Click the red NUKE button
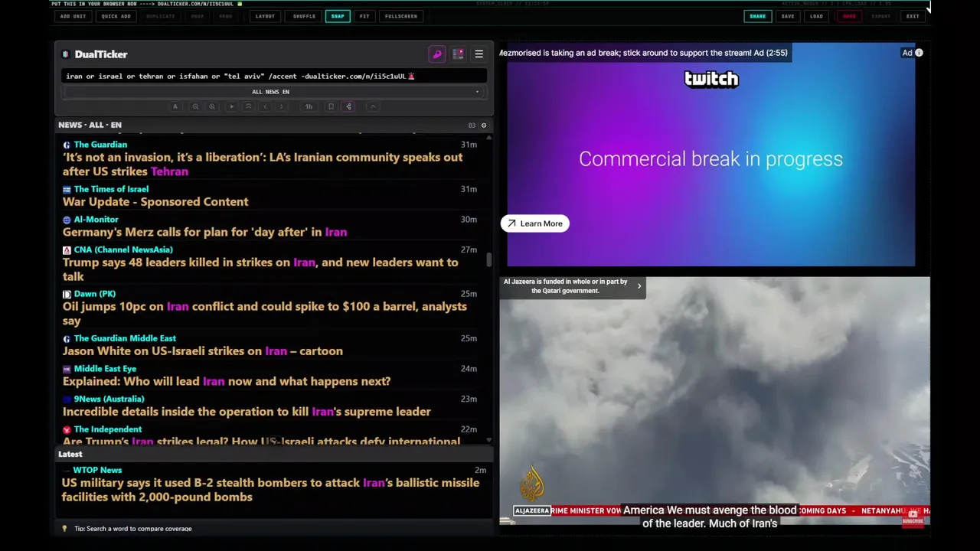Screen dimensions: 980x551 pyautogui.click(x=849, y=16)
